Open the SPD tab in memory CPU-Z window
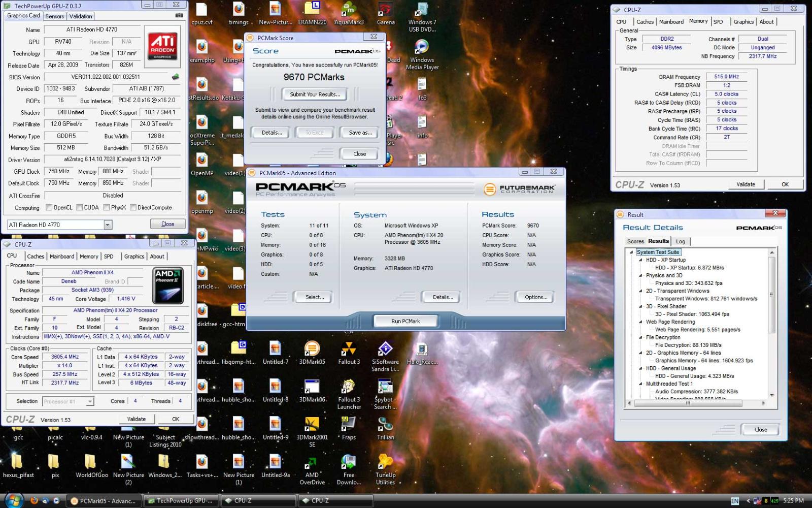Image resolution: width=812 pixels, height=508 pixels. click(x=718, y=22)
